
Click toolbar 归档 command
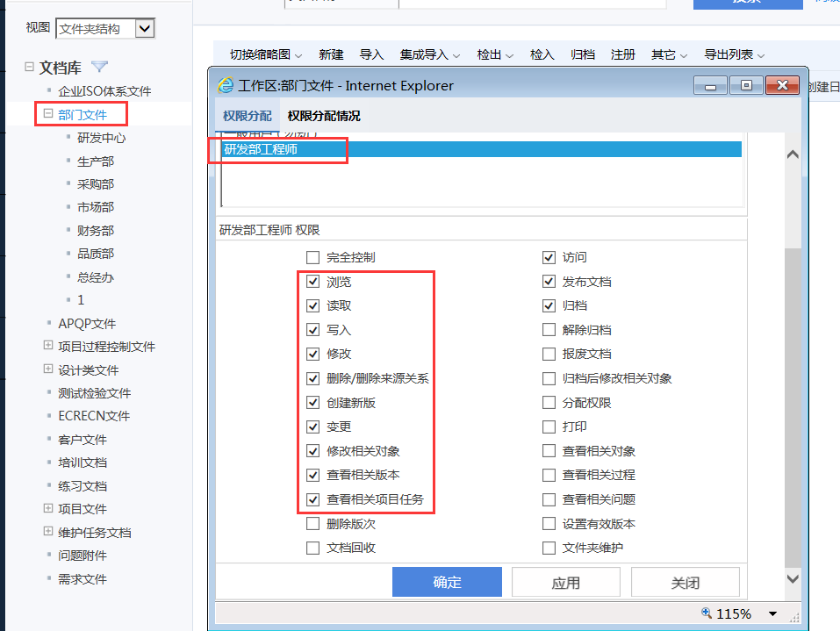tap(582, 54)
